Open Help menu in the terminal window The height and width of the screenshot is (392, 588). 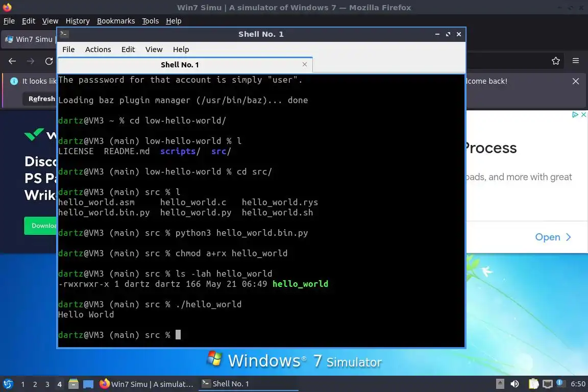[181, 50]
